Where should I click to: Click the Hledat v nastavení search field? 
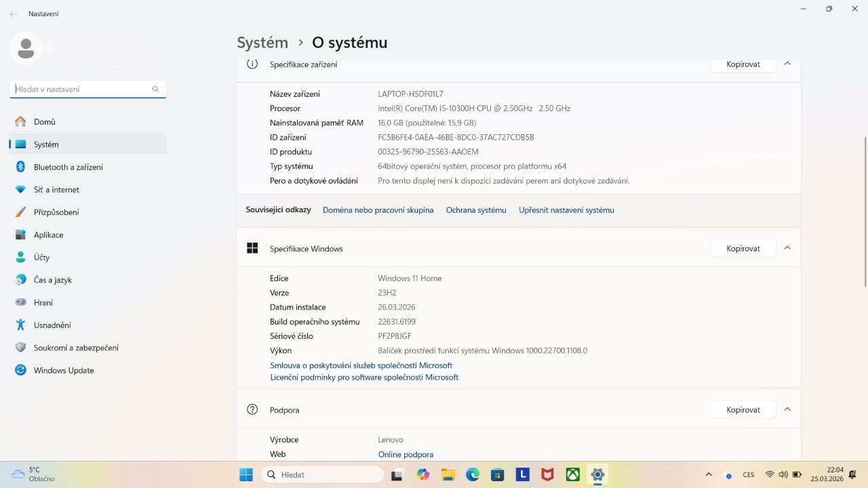[81, 89]
